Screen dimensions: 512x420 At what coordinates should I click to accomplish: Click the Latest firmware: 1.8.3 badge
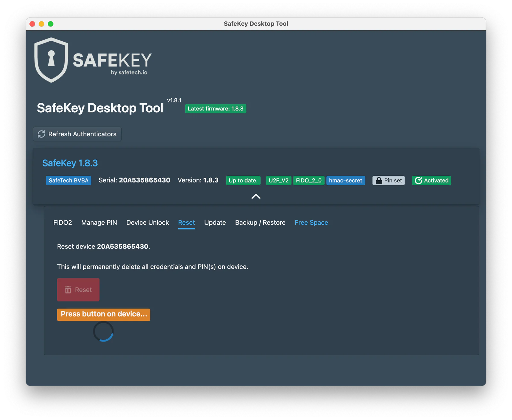(216, 109)
